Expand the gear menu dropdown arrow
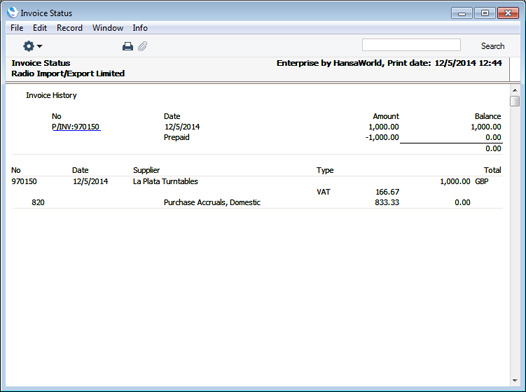Image resolution: width=526 pixels, height=392 pixels. 40,46
